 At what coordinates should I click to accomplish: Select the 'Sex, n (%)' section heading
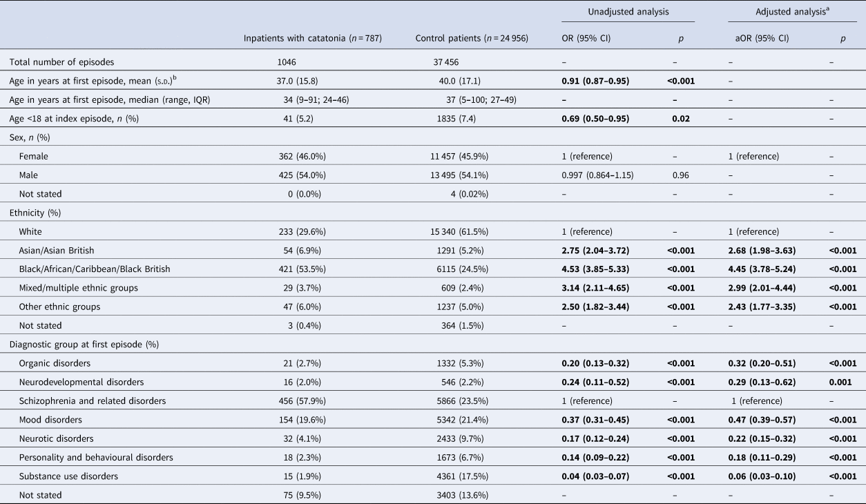click(x=30, y=137)
